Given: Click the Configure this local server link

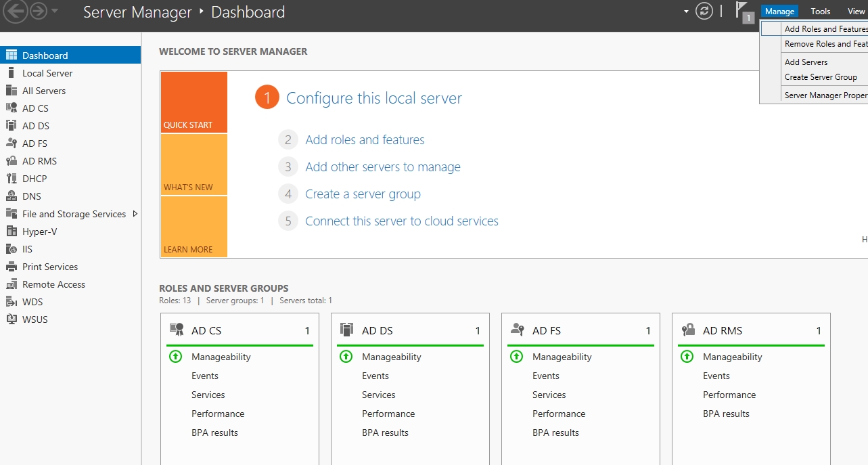Looking at the screenshot, I should coord(374,98).
